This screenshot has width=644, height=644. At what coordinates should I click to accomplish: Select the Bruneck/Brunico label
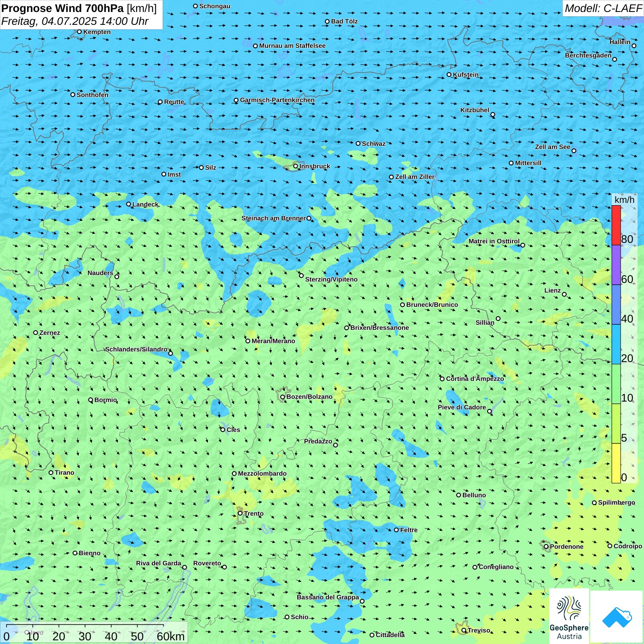(x=432, y=305)
